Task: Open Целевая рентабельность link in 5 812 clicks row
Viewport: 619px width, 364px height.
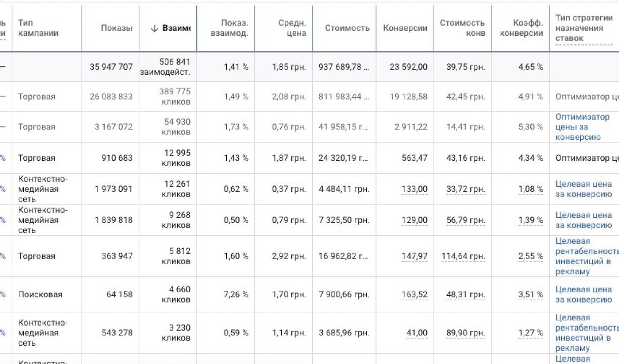Action: coord(587,256)
